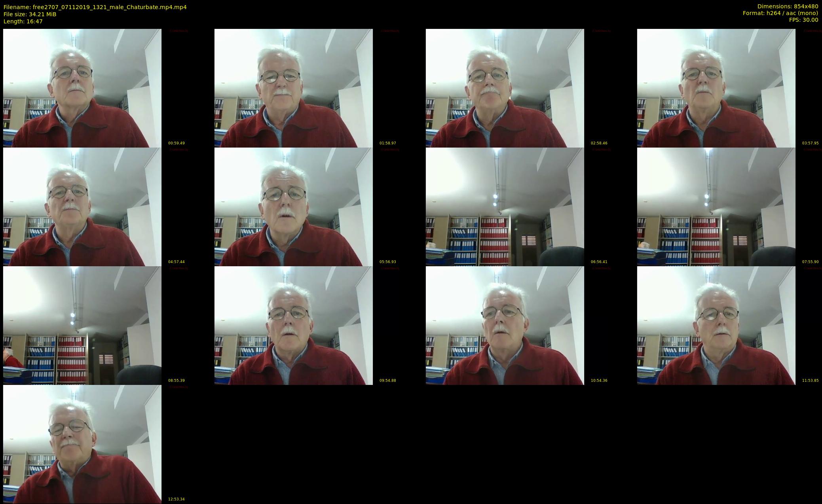Click the Filename text in header
The image size is (822, 504).
pyautogui.click(x=95, y=7)
